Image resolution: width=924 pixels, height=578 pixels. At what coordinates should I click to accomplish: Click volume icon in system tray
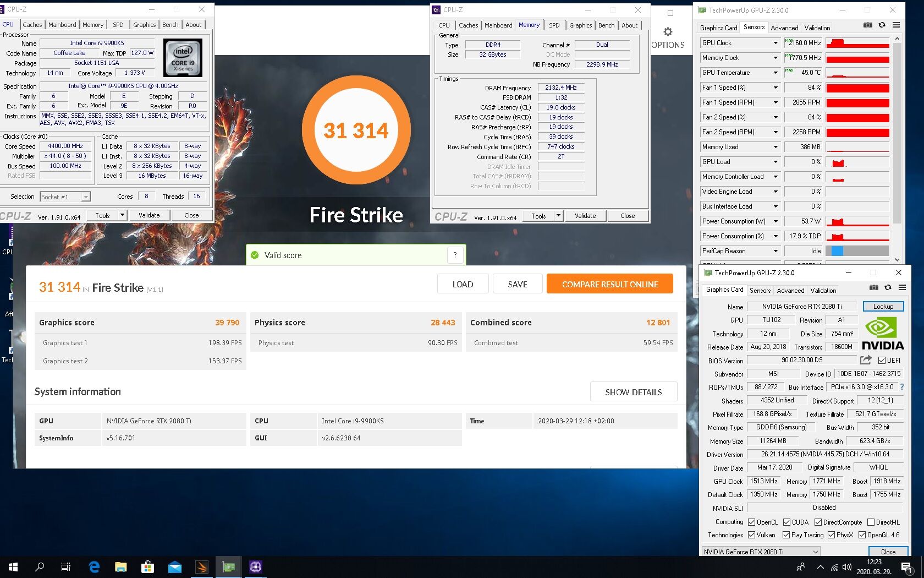pyautogui.click(x=847, y=567)
